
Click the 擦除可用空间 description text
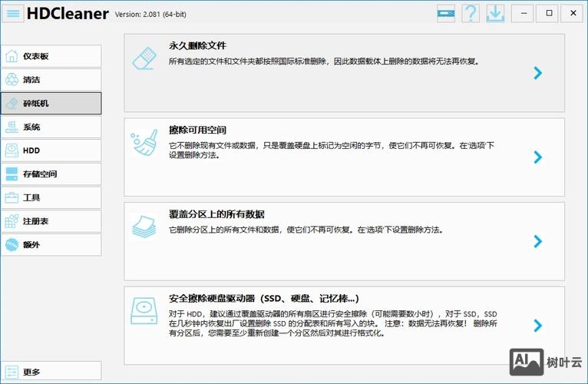tap(332, 150)
